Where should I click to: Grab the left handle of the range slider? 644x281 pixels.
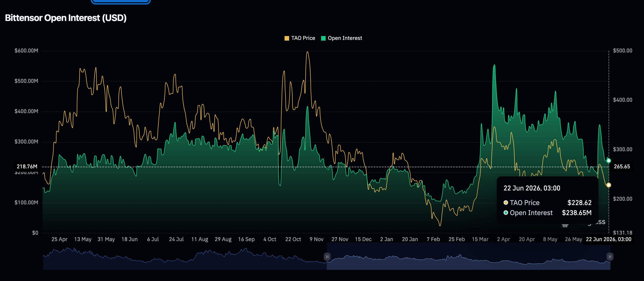[327, 257]
